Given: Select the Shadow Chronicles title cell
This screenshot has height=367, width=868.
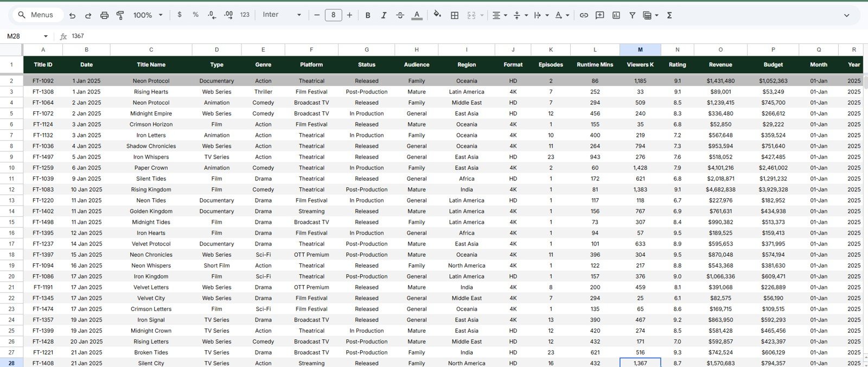Looking at the screenshot, I should (x=151, y=146).
